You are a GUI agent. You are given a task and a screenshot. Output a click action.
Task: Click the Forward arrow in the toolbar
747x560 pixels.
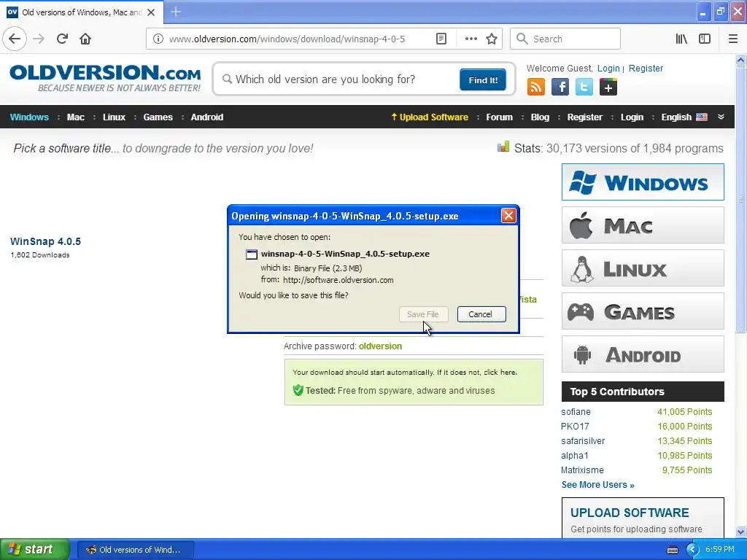pyautogui.click(x=39, y=39)
